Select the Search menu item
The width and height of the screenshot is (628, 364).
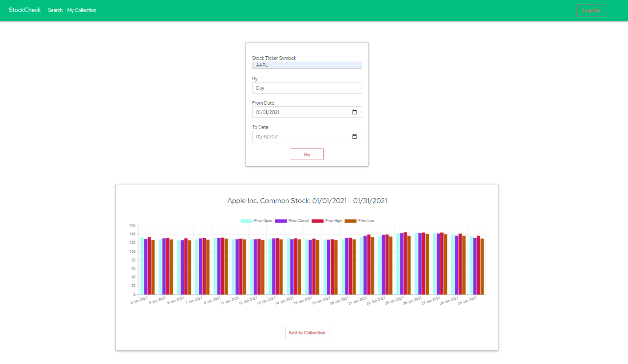(x=55, y=10)
